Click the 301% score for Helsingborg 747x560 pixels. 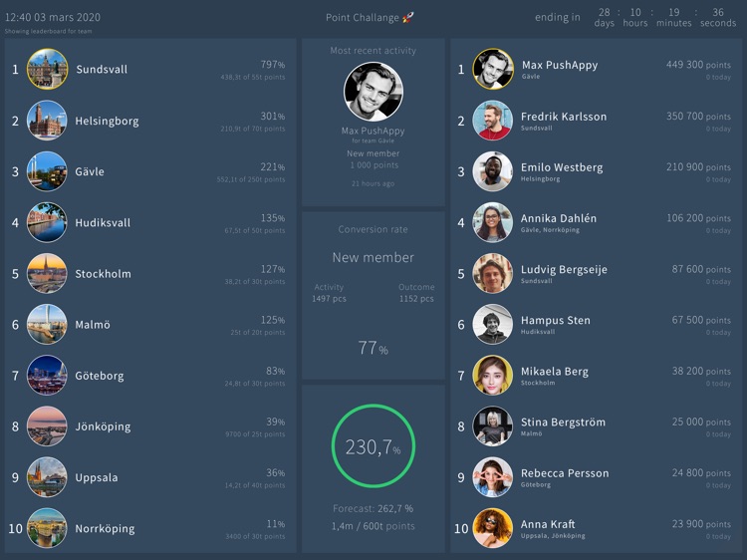273,116
